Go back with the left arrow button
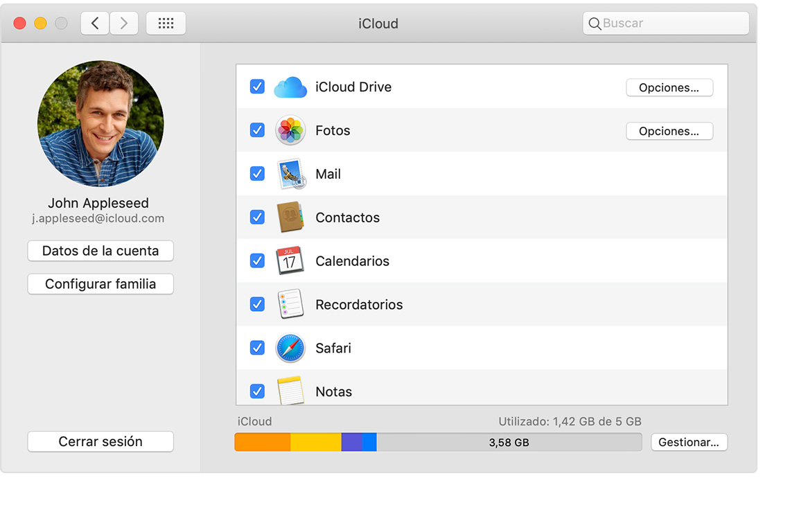 (95, 23)
